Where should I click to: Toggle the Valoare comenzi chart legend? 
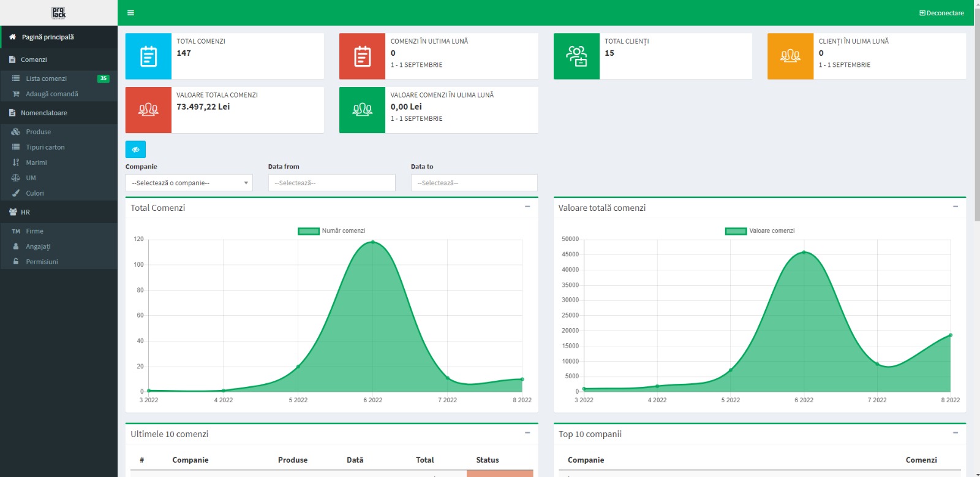[759, 231]
